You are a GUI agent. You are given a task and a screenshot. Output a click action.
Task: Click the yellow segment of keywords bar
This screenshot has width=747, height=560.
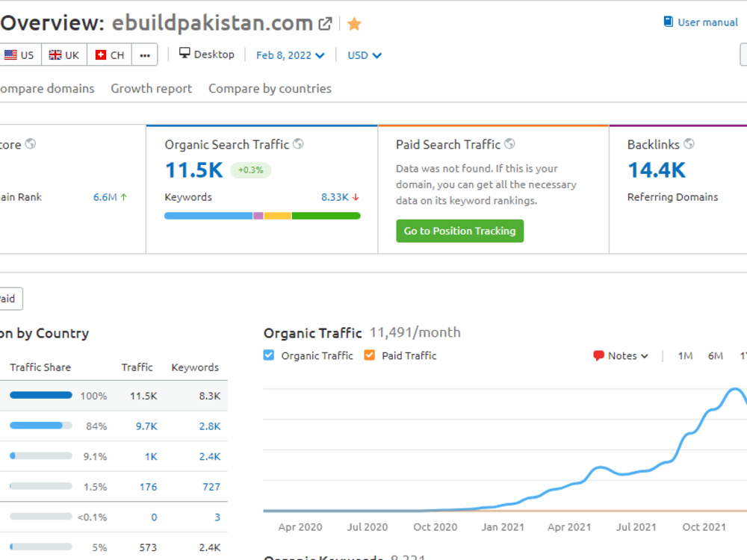point(277,216)
